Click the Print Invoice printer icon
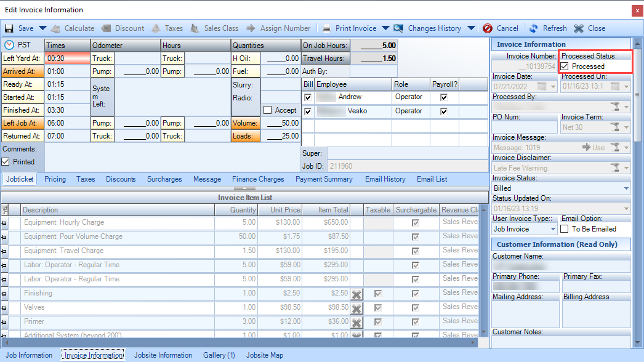This screenshot has height=362, width=644. click(x=326, y=28)
